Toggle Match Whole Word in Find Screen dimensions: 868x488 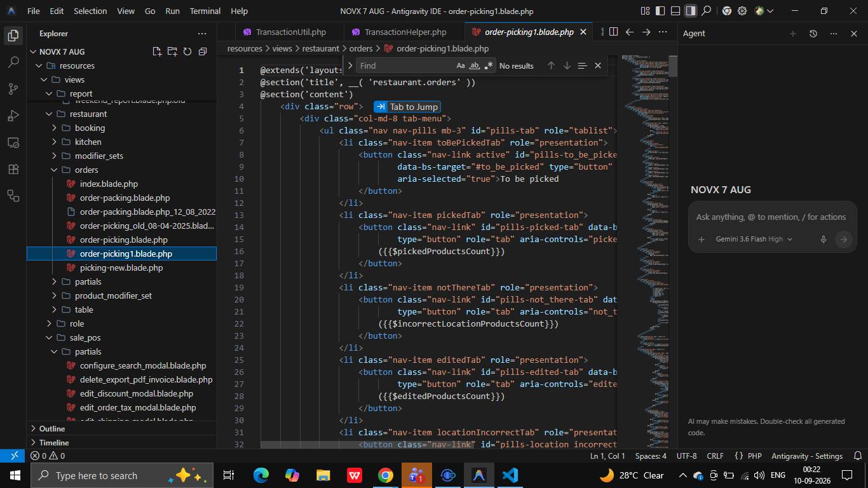(475, 65)
